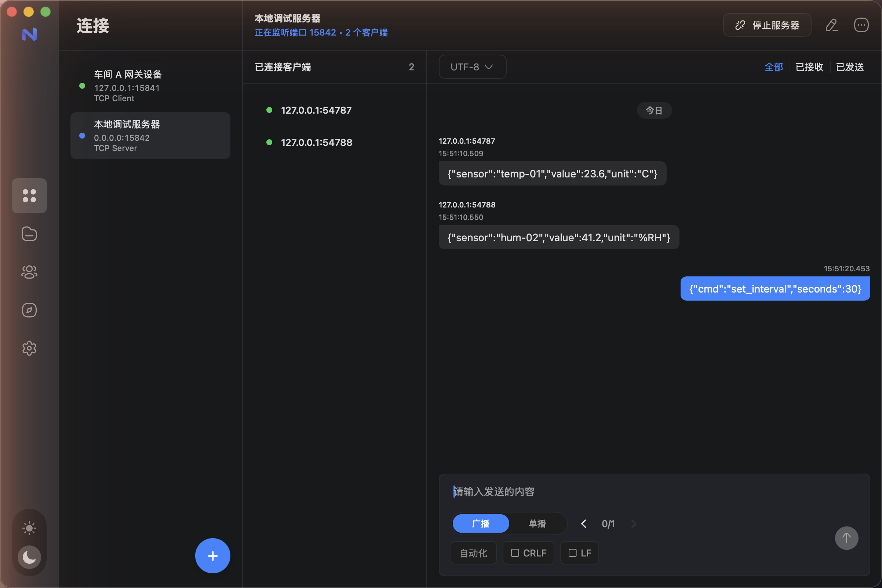Filter messages with 已接收 tab
Image resolution: width=882 pixels, height=588 pixels.
[x=810, y=67]
